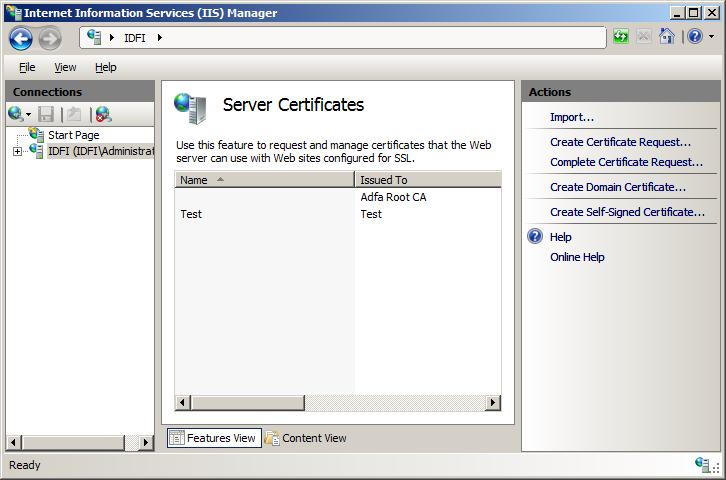Click IDFI in the address bar
Viewport: 726px width, 480px height.
135,38
